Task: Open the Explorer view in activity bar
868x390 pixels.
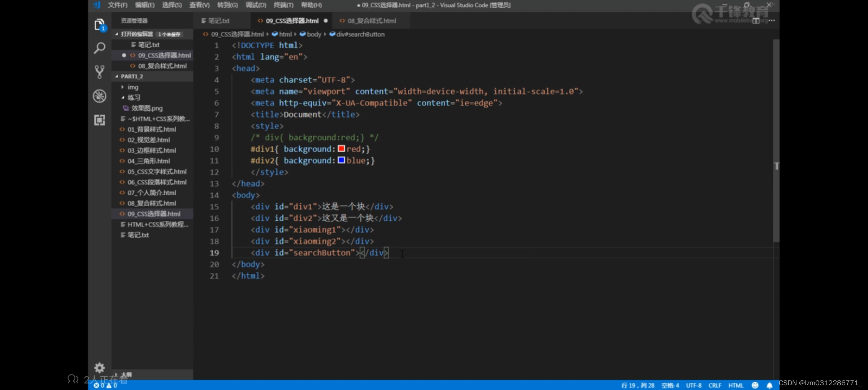Action: point(100,25)
